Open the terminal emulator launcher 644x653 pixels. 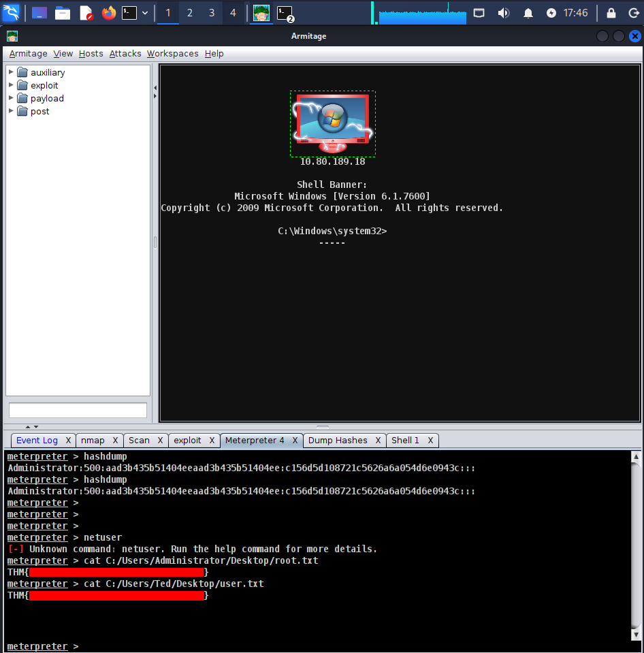pos(129,13)
